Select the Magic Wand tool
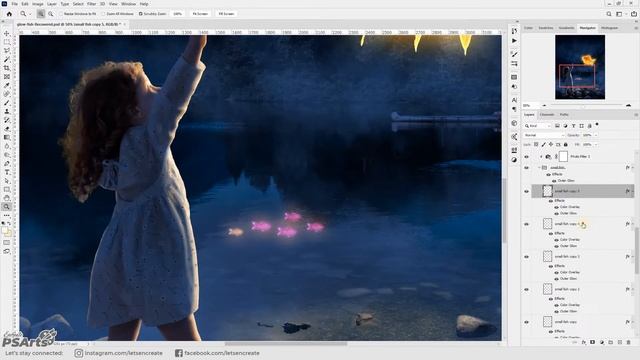This screenshot has height=360, width=640. 7,60
